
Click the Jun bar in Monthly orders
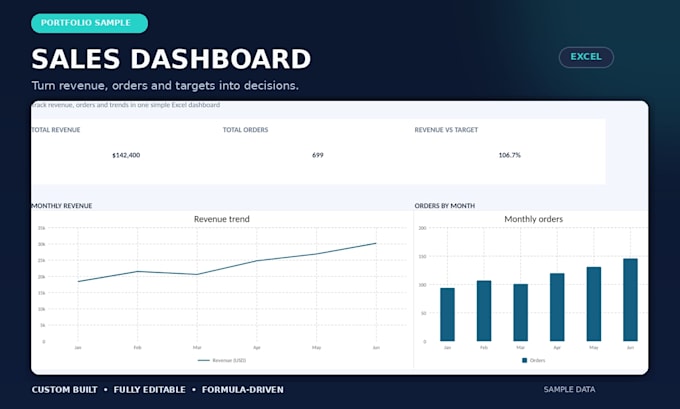[631, 300]
